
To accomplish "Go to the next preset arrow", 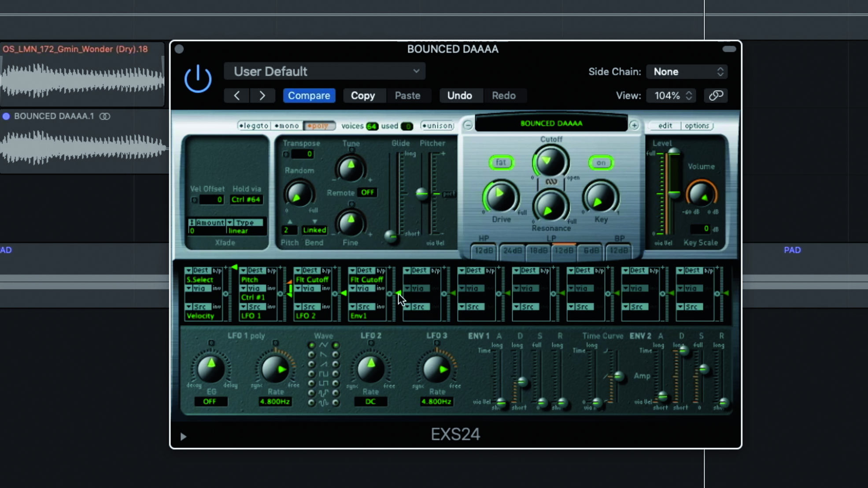I will point(262,95).
